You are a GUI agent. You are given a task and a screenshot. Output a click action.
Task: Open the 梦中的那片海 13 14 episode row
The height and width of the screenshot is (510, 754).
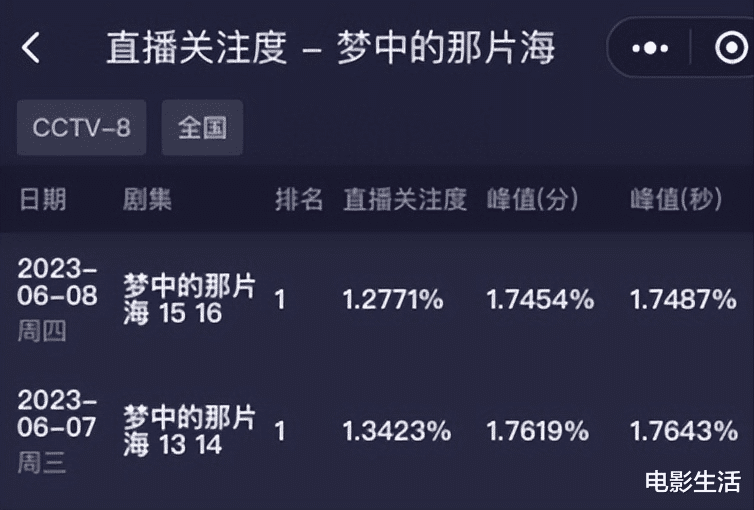[189, 430]
